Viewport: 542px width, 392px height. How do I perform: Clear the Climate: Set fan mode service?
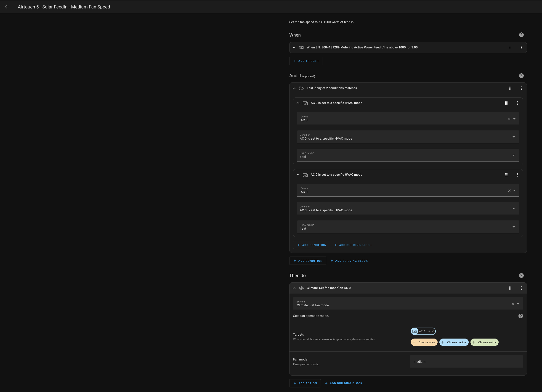tap(513, 304)
